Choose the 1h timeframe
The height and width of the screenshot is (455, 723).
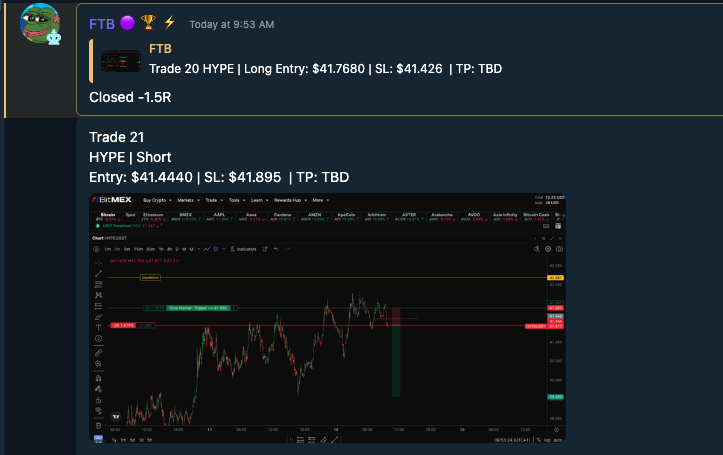point(161,249)
